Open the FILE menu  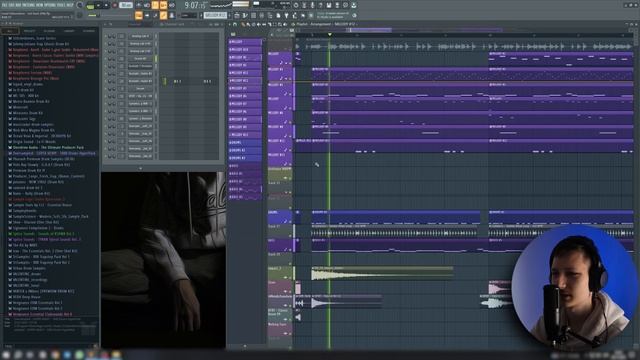coord(4,5)
